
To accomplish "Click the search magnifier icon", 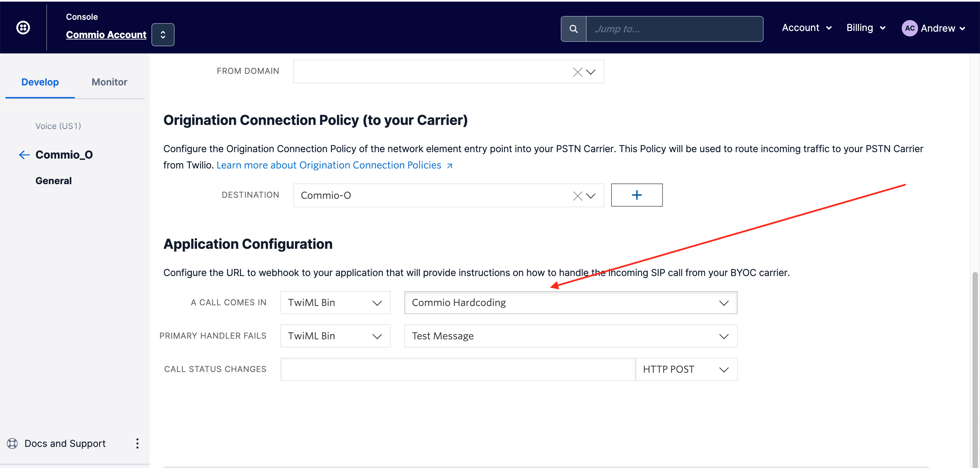I will [573, 29].
